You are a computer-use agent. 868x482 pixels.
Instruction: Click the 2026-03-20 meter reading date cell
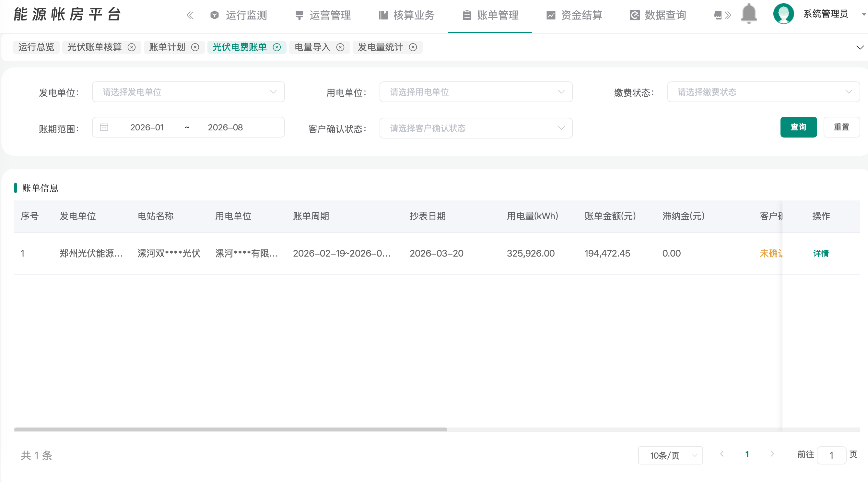(x=436, y=253)
